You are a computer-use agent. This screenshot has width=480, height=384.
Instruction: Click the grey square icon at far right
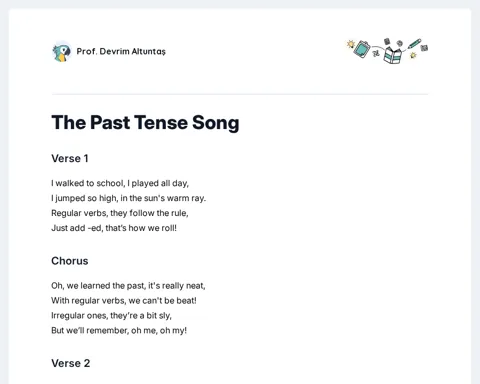(424, 48)
